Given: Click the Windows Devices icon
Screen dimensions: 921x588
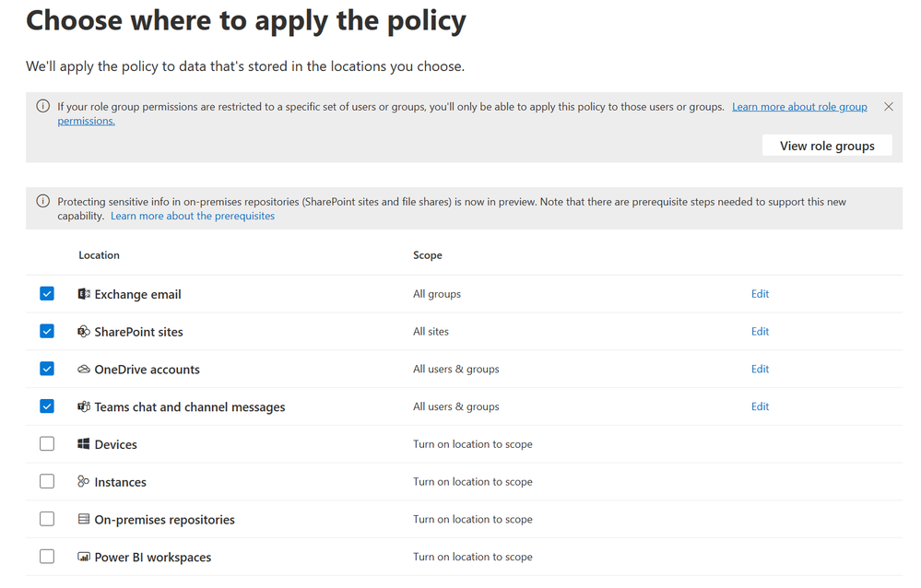Looking at the screenshot, I should pos(84,444).
